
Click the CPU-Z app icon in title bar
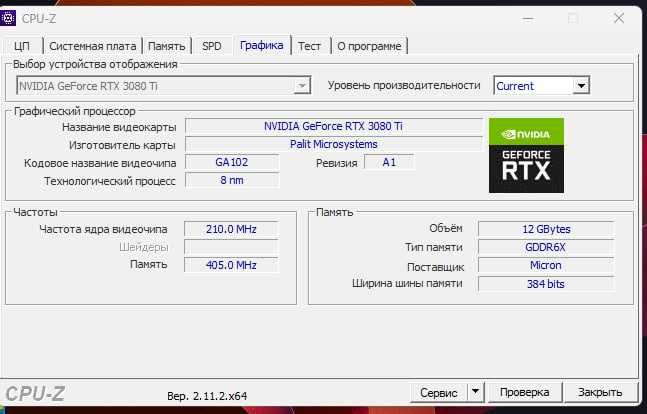click(x=7, y=18)
